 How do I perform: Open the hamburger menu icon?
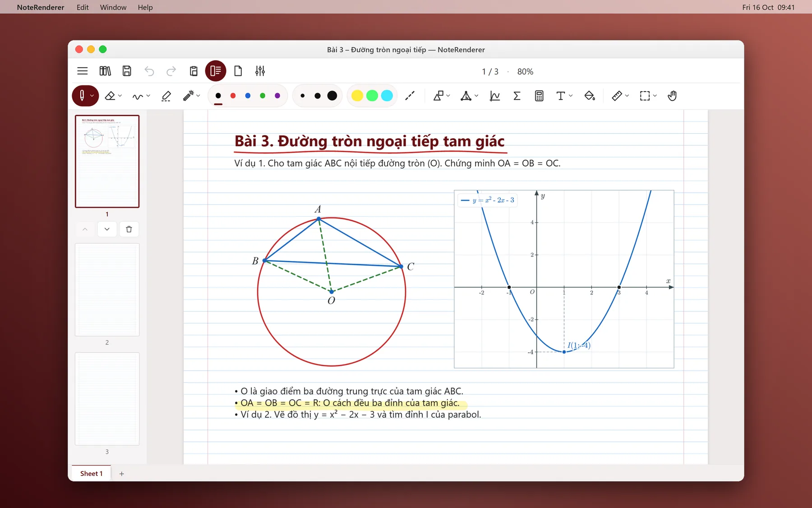point(82,71)
